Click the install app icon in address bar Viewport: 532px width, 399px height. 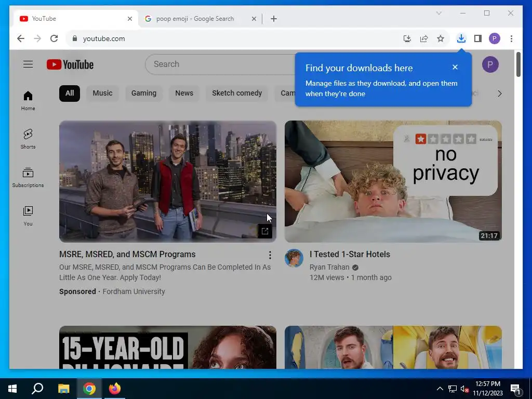(407, 38)
